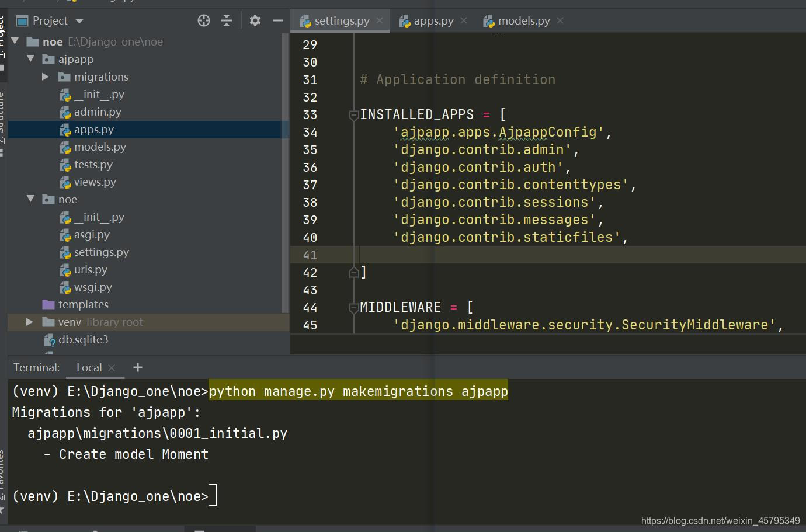Collapse the ajpapp folder

point(30,59)
